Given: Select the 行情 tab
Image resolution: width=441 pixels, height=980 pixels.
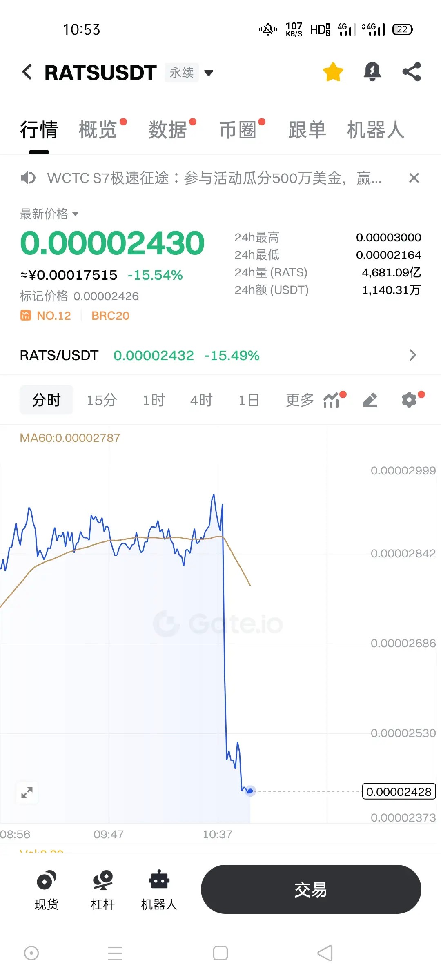Looking at the screenshot, I should click(39, 130).
